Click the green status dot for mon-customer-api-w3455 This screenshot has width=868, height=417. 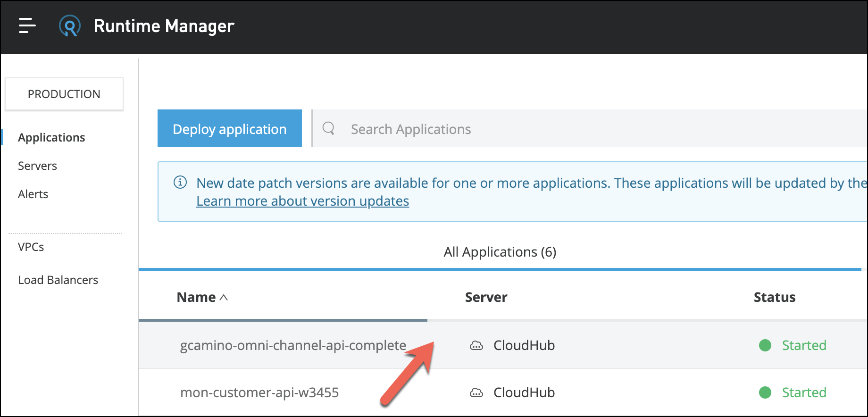coord(765,392)
